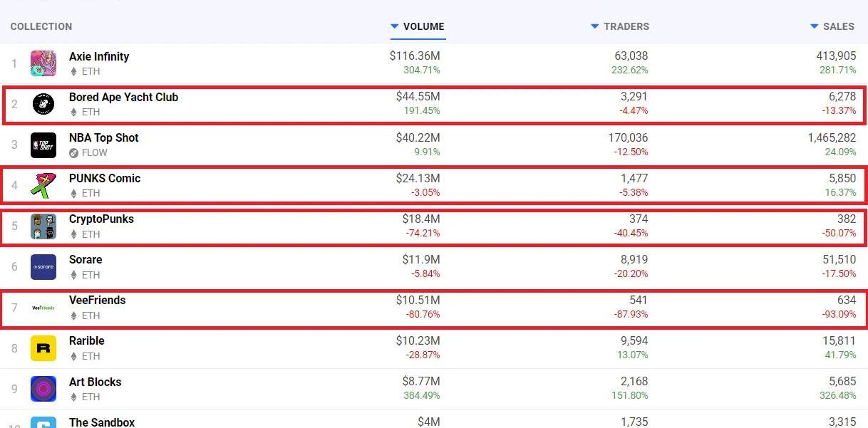
Task: Open the Sorare collection link
Action: [x=86, y=259]
